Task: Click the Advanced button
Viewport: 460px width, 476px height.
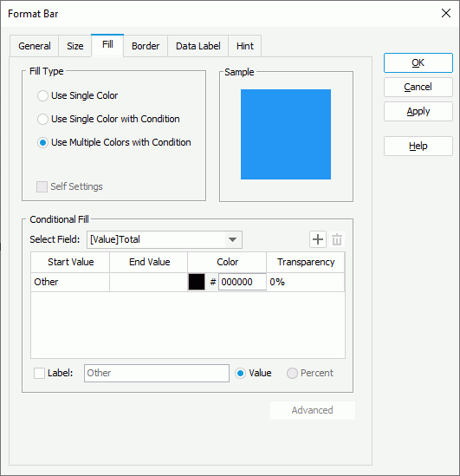Action: pos(313,410)
